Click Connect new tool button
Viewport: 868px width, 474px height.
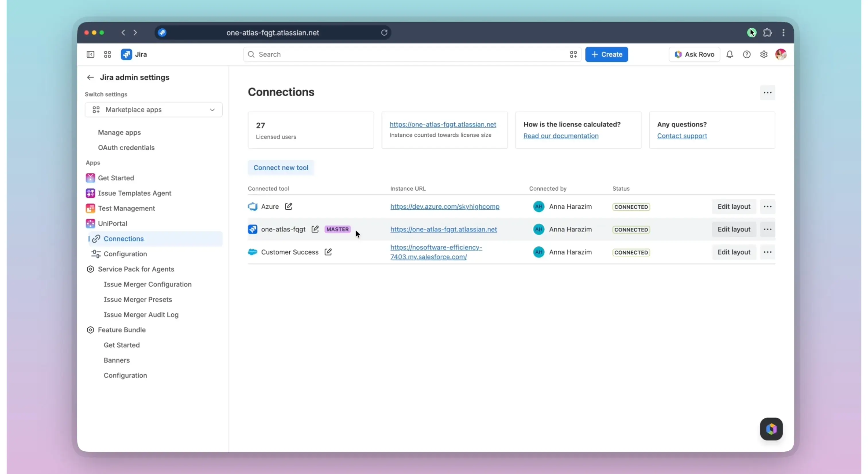click(281, 168)
